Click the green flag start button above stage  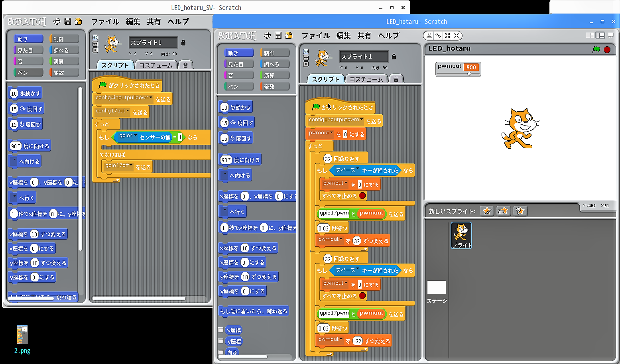596,49
